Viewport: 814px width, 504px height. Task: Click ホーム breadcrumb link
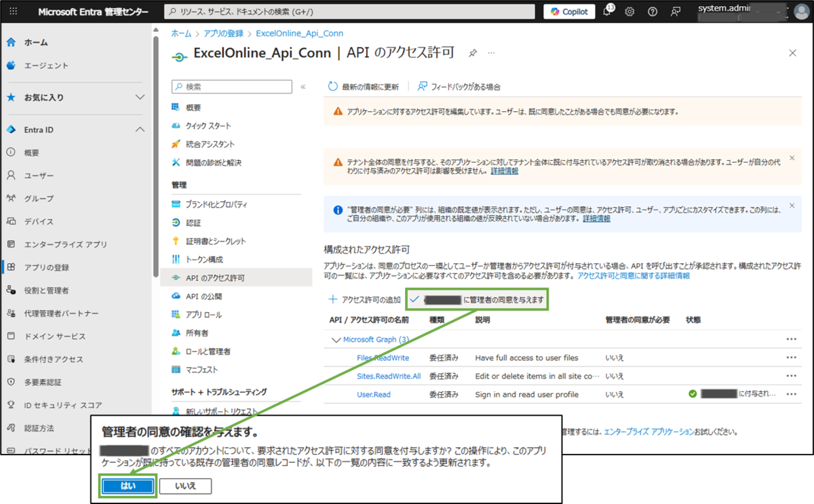181,33
